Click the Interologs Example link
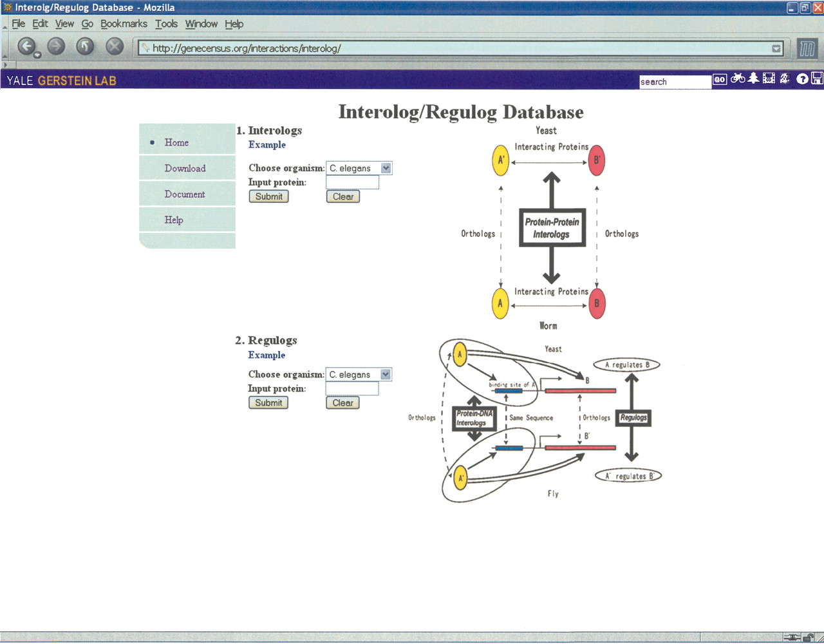824x644 pixels. [x=267, y=145]
